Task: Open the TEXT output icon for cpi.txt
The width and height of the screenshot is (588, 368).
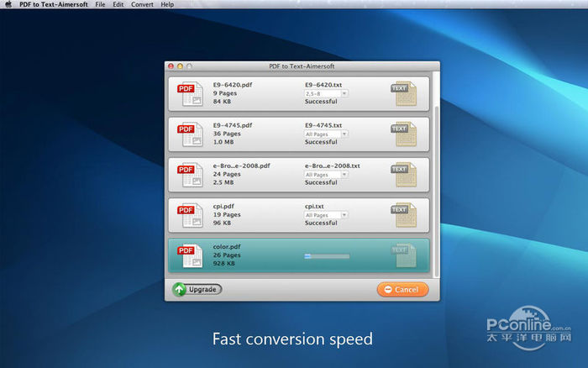Action: tap(404, 215)
